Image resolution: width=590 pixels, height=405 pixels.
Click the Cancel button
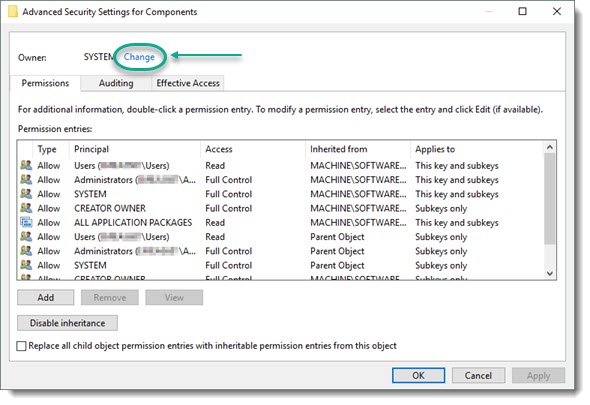[x=478, y=375]
